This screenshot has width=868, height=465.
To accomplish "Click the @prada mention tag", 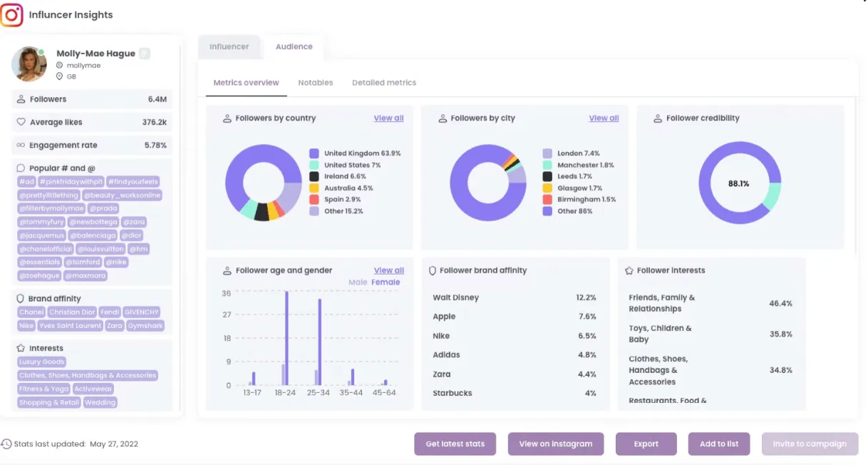I will coord(103,209).
